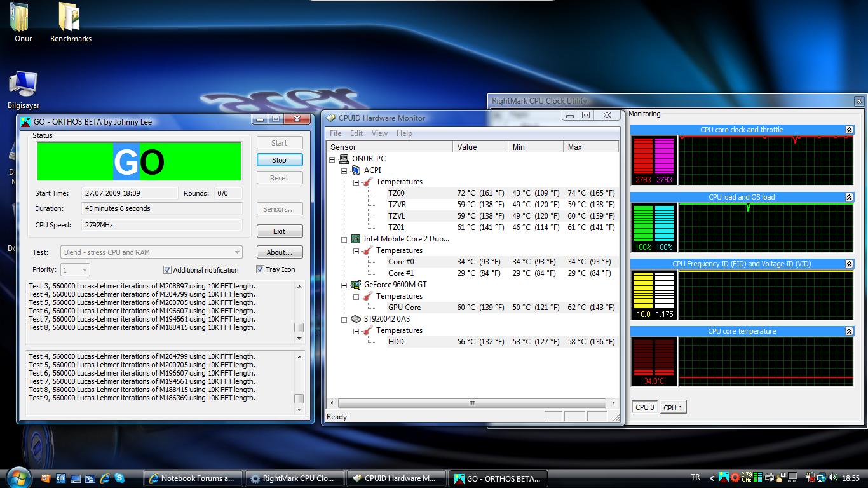Screen dimensions: 868x488
Task: Click the Value column header
Action: point(482,147)
